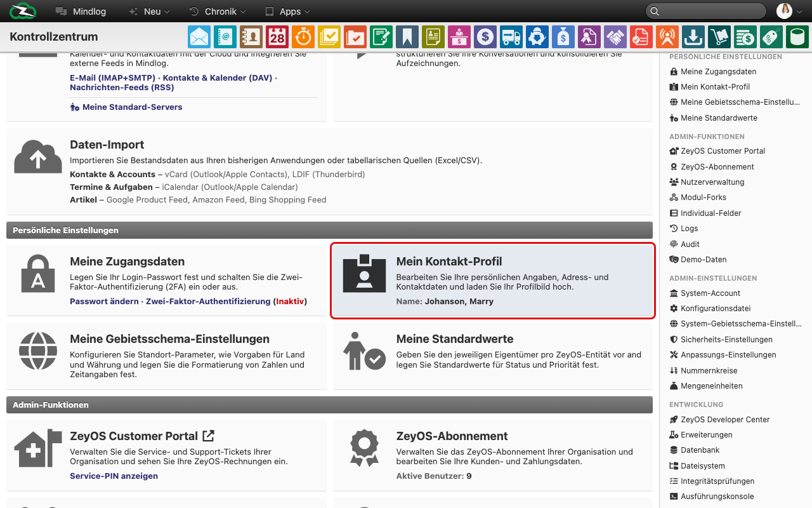Open the green coin stack icon
The height and width of the screenshot is (508, 812).
(745, 37)
